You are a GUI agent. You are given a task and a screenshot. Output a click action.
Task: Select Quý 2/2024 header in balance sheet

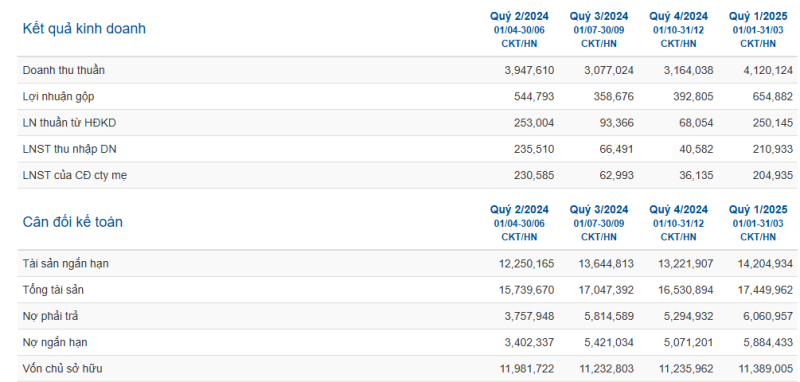[519, 210]
